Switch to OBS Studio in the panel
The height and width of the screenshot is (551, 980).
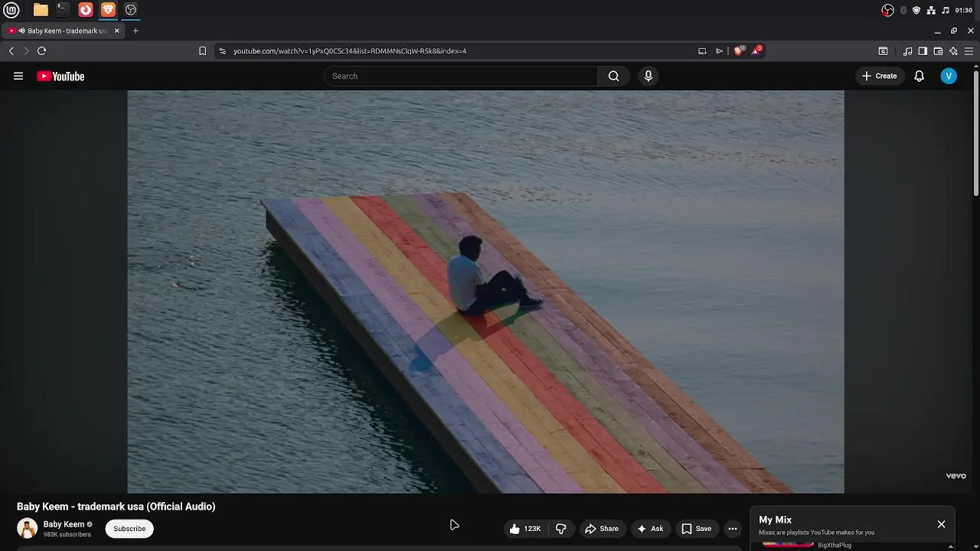pos(130,10)
